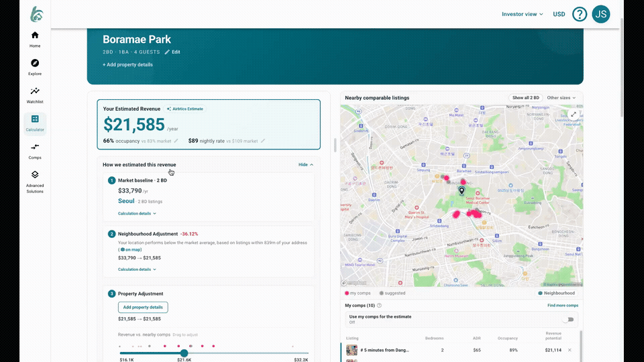This screenshot has height=362, width=644.
Task: Open the JS user avatar menu
Action: click(x=601, y=14)
